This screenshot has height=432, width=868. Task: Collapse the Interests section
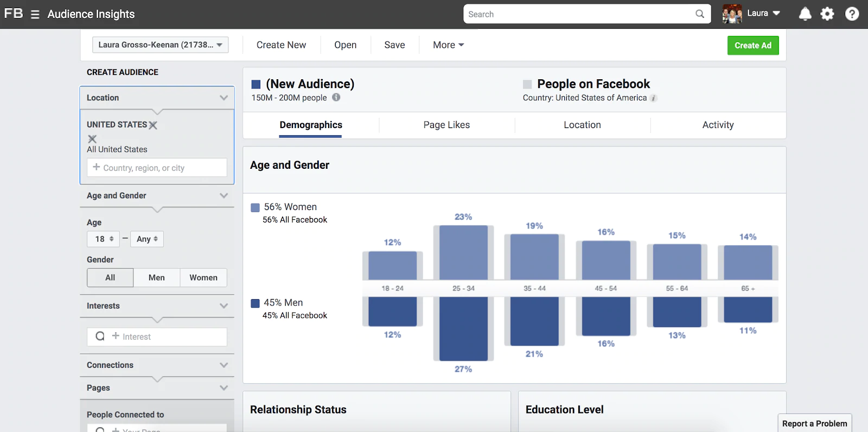224,306
